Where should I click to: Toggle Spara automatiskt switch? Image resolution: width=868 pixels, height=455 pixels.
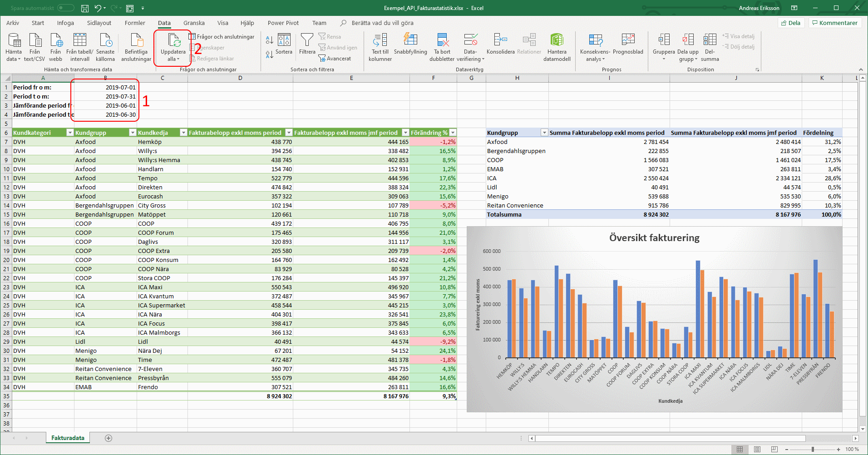(x=66, y=8)
